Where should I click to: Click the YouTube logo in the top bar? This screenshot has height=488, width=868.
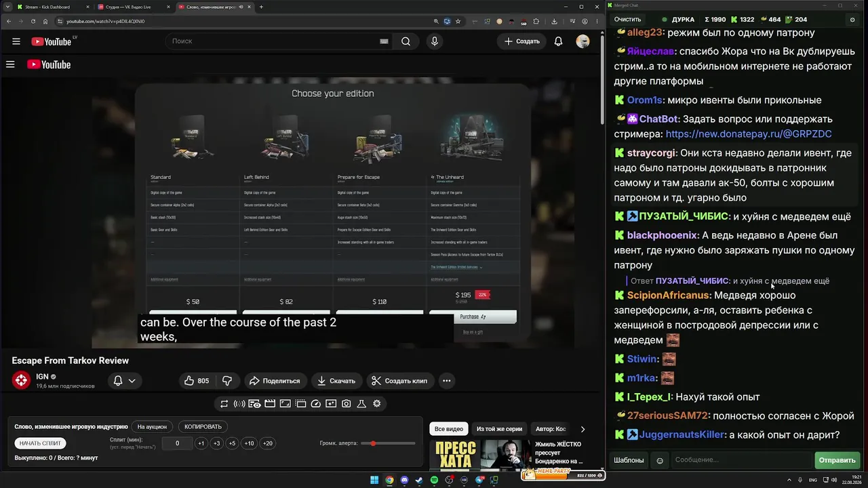(52, 41)
